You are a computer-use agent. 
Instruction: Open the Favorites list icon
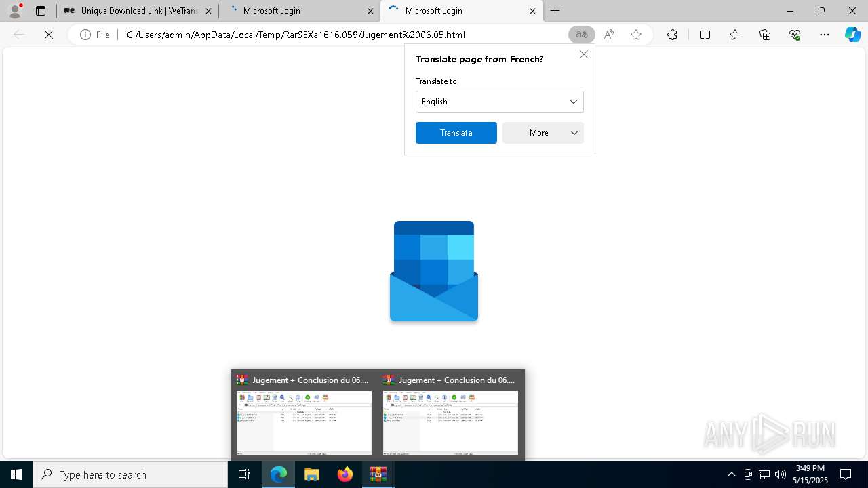[x=735, y=35]
